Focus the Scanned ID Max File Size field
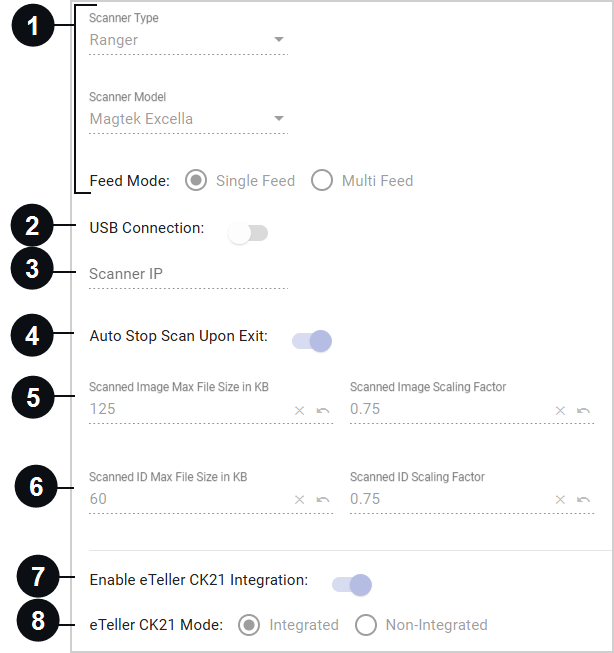 tap(190, 499)
